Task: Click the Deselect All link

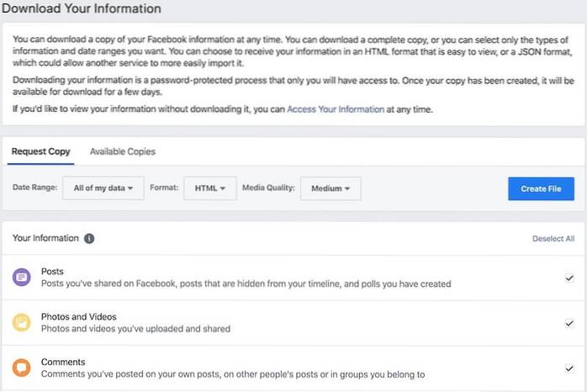Action: 553,239
